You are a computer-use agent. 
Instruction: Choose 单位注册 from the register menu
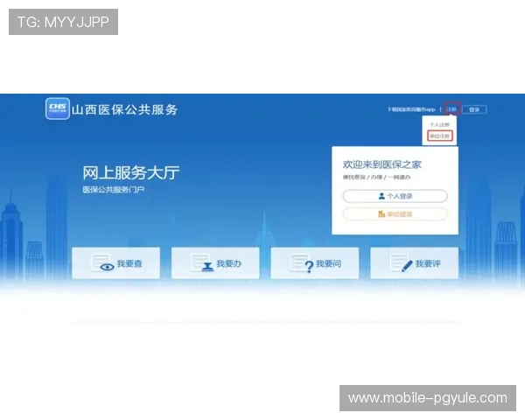click(x=439, y=136)
